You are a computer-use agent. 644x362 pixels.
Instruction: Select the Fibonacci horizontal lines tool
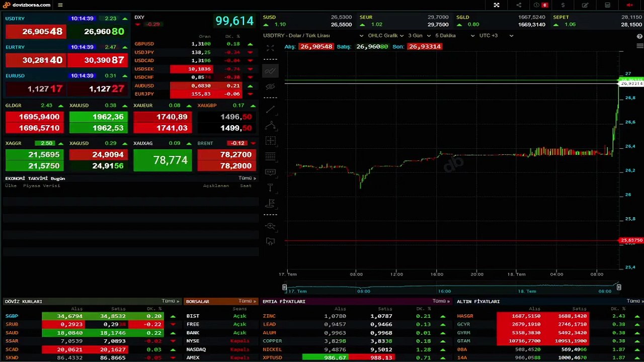tap(270, 156)
